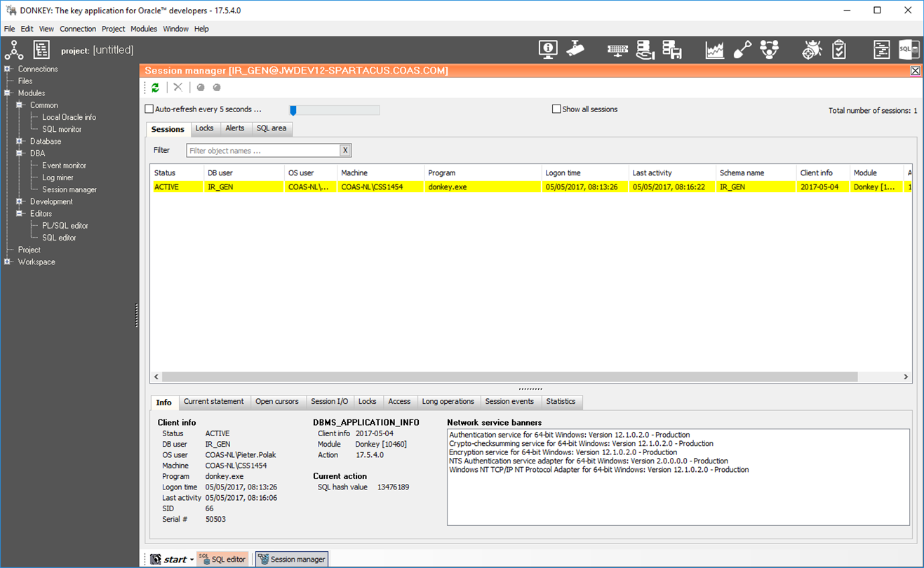Open the Statistics tab
The image size is (924, 568).
[561, 402]
